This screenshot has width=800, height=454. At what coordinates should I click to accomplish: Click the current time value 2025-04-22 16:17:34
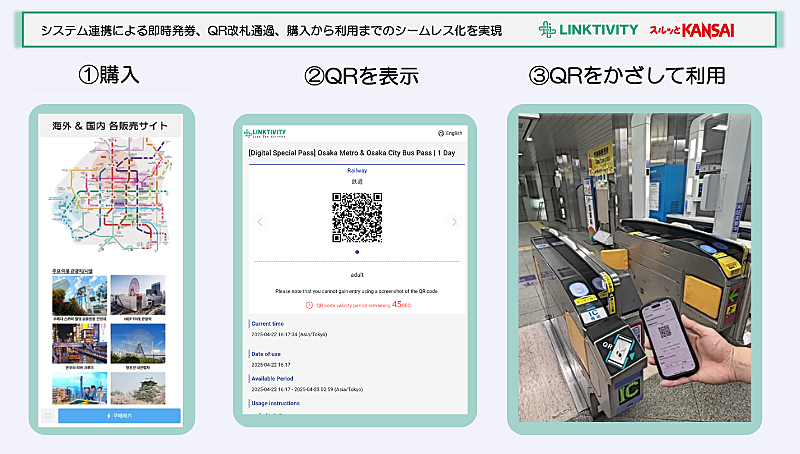(x=289, y=334)
